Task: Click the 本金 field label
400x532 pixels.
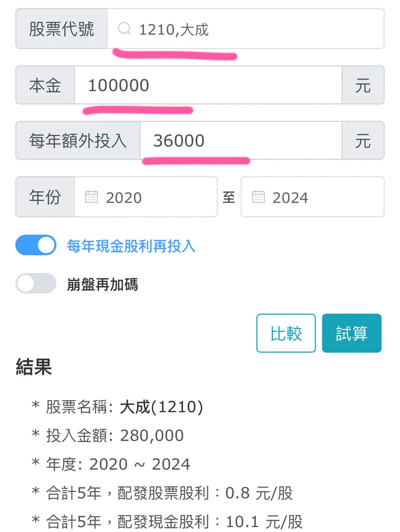Action: 45,85
